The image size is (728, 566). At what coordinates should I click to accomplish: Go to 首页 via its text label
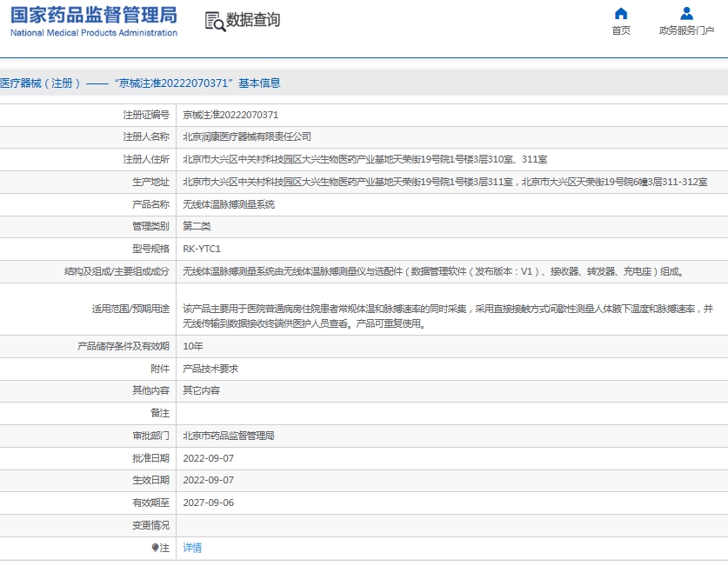(621, 30)
